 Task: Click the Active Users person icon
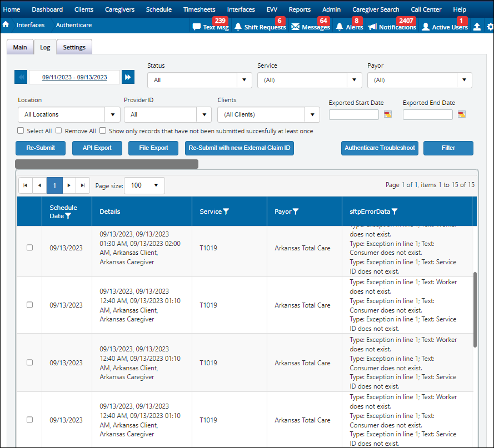coord(425,27)
